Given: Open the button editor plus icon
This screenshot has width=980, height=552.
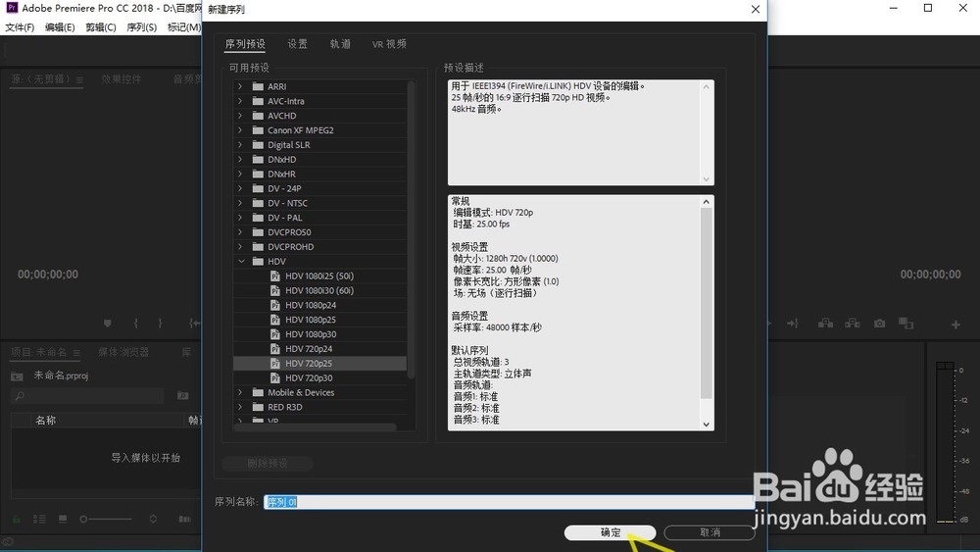Looking at the screenshot, I should coord(955,325).
